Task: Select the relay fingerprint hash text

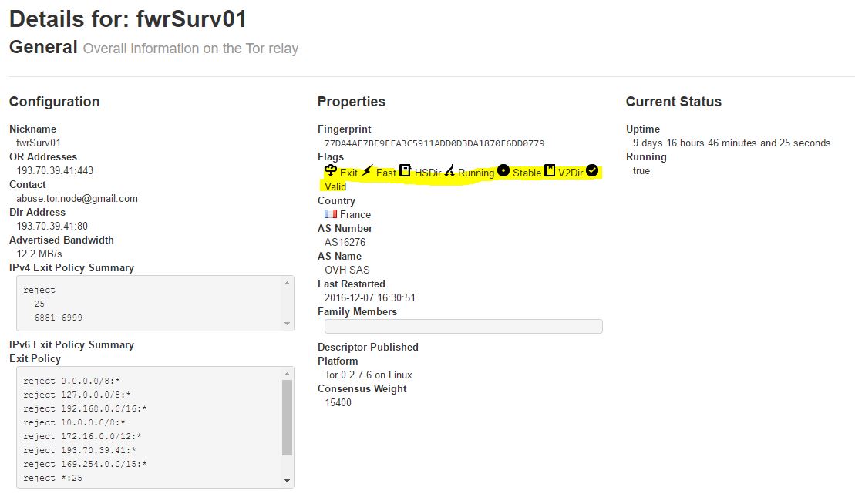Action: pyautogui.click(x=434, y=143)
